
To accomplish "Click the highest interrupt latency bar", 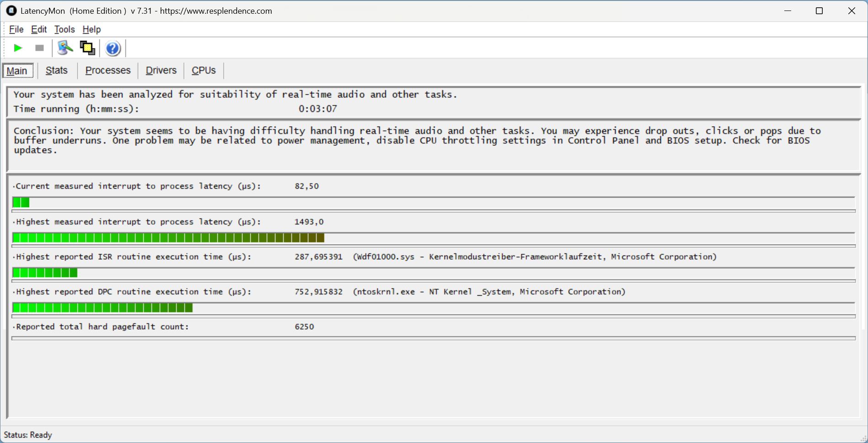I will (168, 238).
